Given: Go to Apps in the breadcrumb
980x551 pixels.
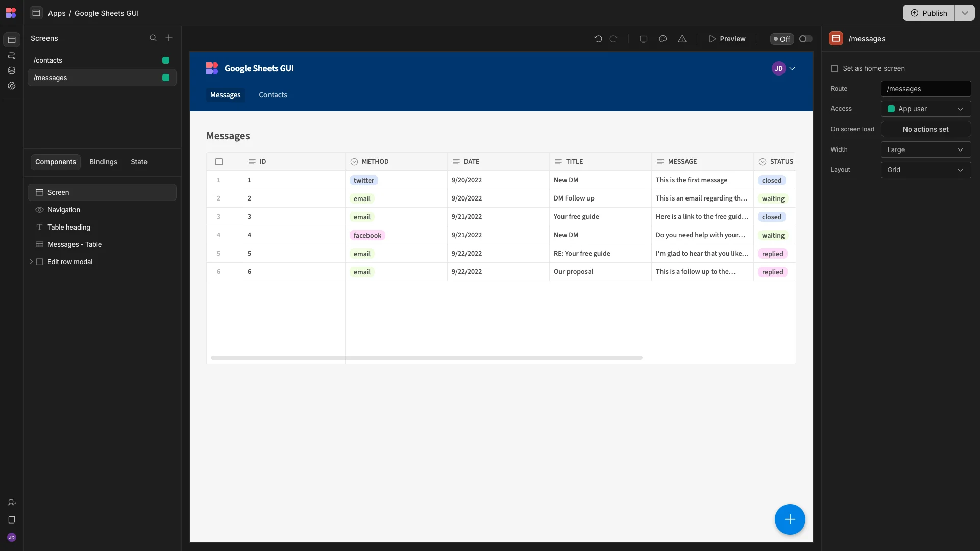Looking at the screenshot, I should [57, 13].
